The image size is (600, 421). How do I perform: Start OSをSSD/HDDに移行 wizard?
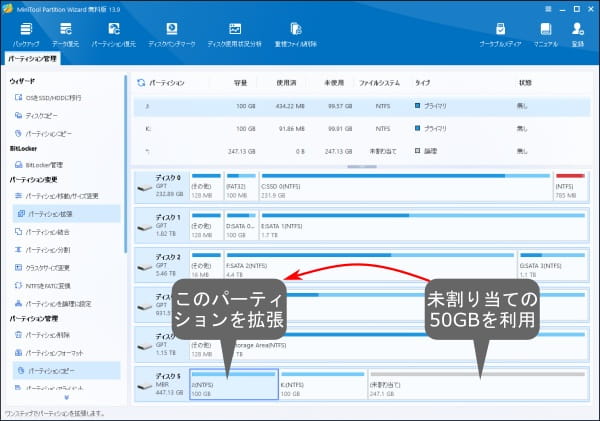48,98
